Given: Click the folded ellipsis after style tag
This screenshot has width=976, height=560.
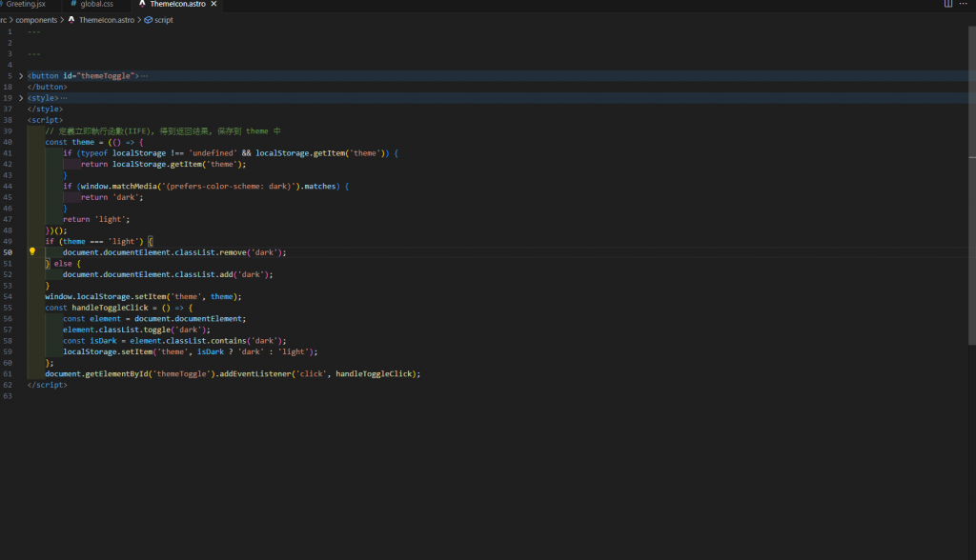Looking at the screenshot, I should 64,98.
